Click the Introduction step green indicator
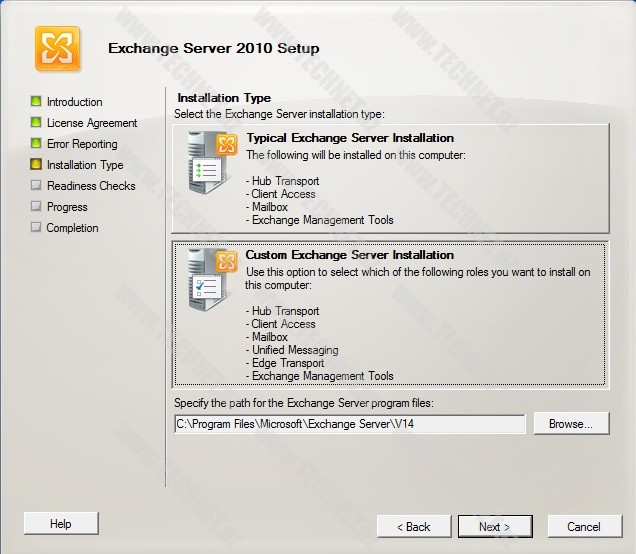 (36, 102)
